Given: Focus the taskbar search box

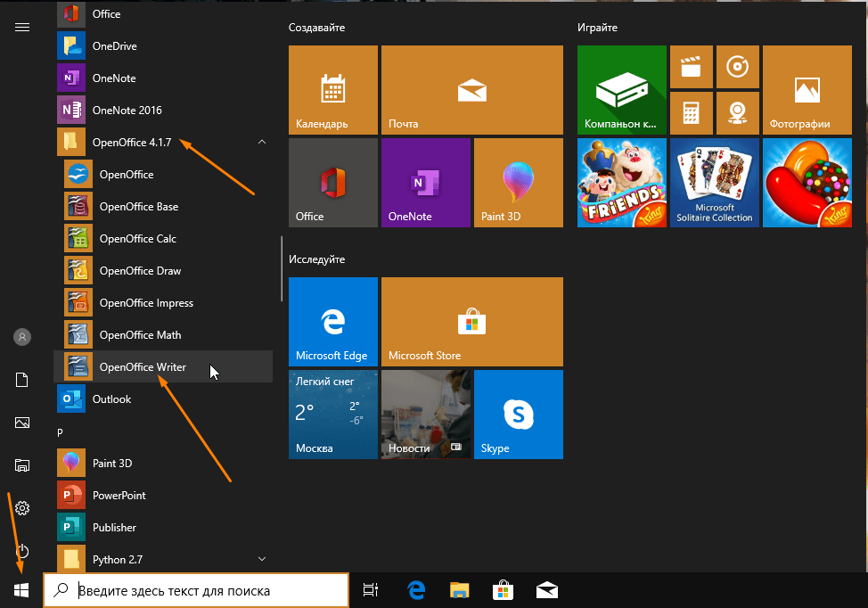Looking at the screenshot, I should point(197,590).
